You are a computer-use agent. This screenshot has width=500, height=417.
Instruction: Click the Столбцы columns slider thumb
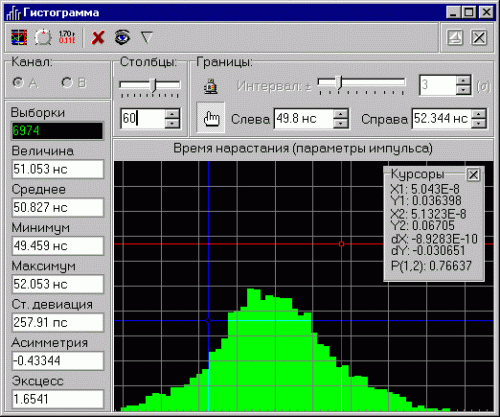(x=153, y=85)
